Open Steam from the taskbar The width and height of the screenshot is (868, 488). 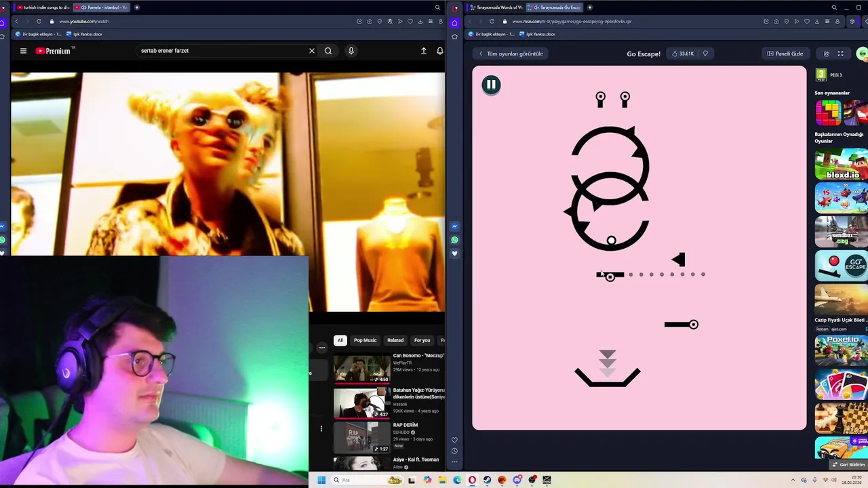[487, 480]
